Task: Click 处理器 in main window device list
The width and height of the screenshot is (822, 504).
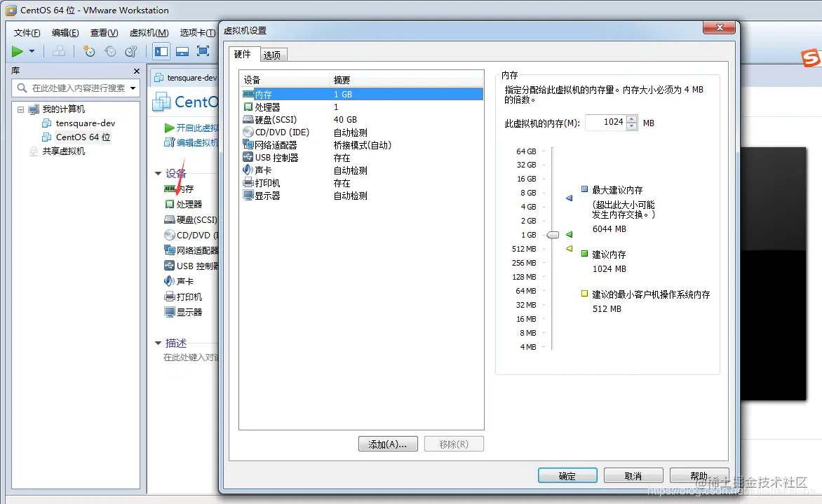Action: click(x=184, y=204)
